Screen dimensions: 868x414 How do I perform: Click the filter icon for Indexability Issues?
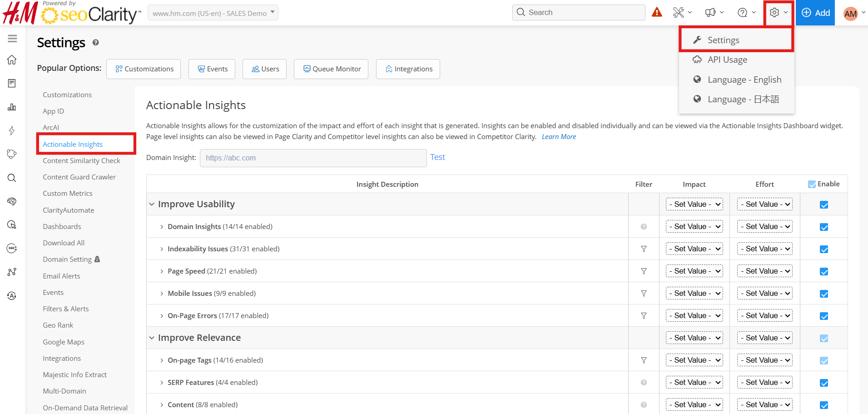point(644,249)
